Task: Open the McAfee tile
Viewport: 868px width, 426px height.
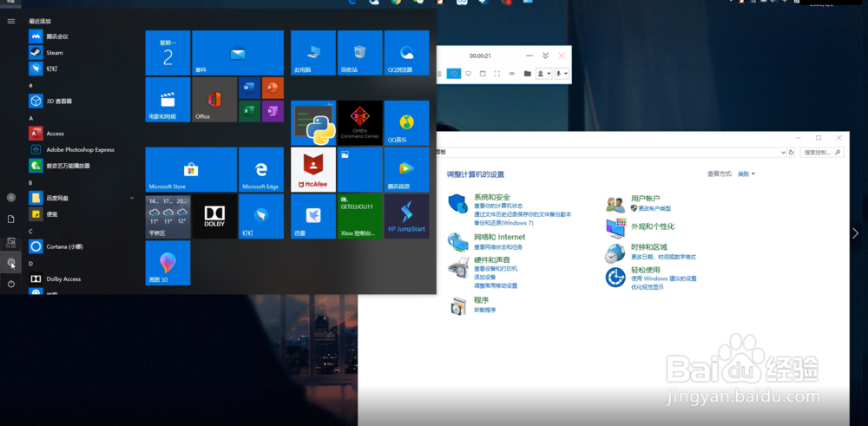Action: (313, 169)
